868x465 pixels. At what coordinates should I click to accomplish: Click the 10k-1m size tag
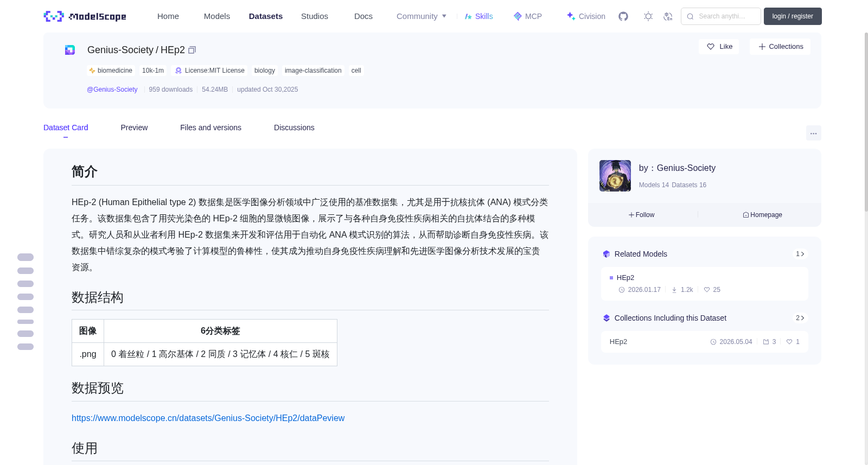click(x=153, y=71)
